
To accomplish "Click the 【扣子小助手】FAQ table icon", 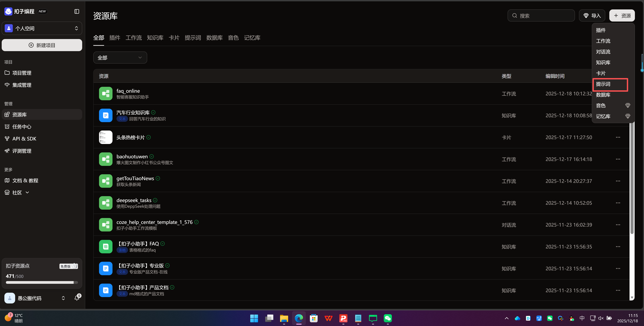I will [x=105, y=247].
